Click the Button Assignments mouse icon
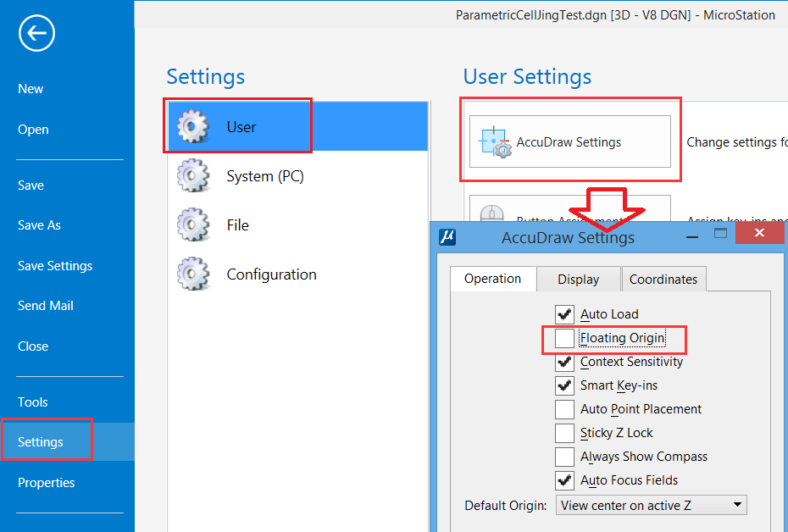Viewport: 788px width, 532px height. tap(492, 213)
